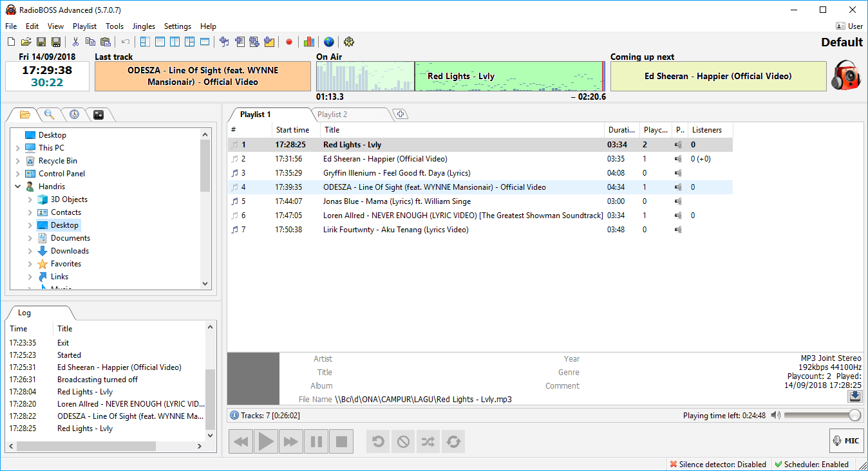Add a new playlist tab with plus button
Image resolution: width=868 pixels, height=471 pixels.
pyautogui.click(x=401, y=115)
